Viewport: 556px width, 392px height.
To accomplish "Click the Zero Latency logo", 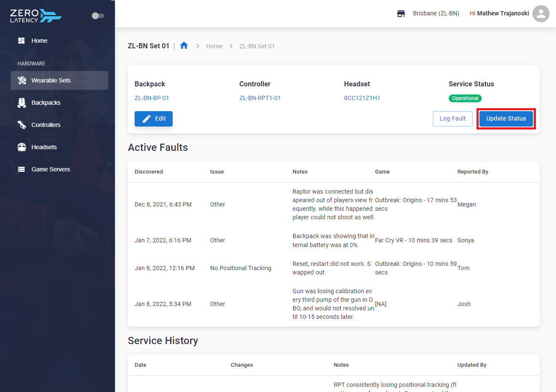I will [x=36, y=16].
